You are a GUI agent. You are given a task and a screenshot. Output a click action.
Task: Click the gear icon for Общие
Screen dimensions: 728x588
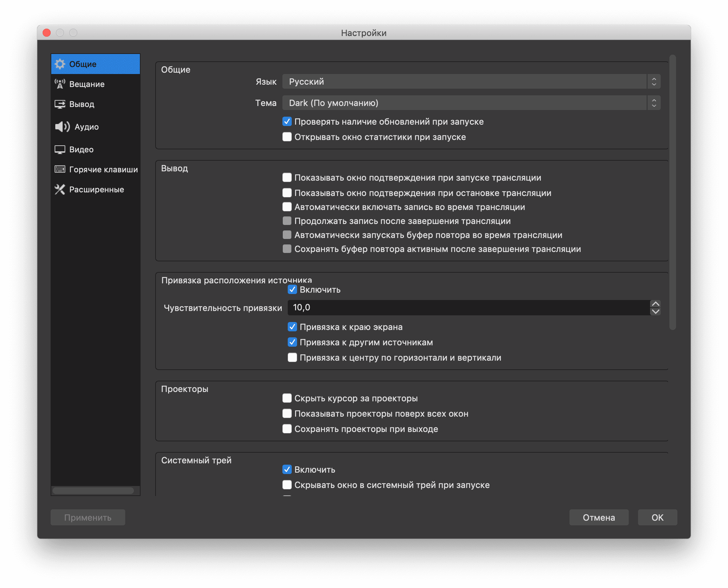point(60,64)
